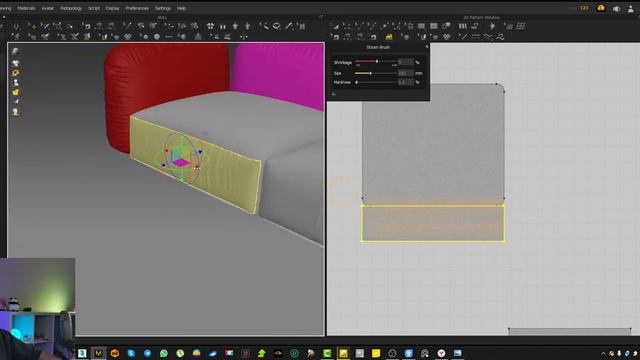
Task: Open the Help menu
Action: pos(181,8)
